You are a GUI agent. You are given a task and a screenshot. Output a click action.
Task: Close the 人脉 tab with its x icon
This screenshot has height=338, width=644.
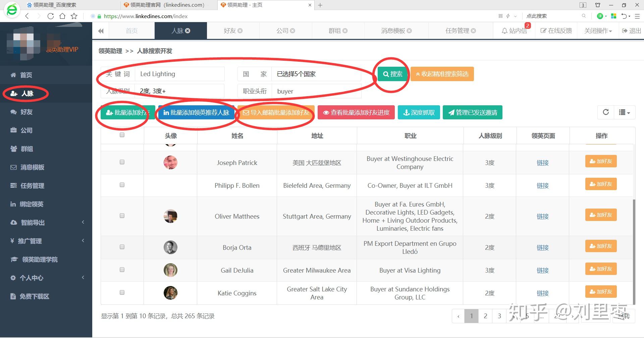pyautogui.click(x=188, y=31)
